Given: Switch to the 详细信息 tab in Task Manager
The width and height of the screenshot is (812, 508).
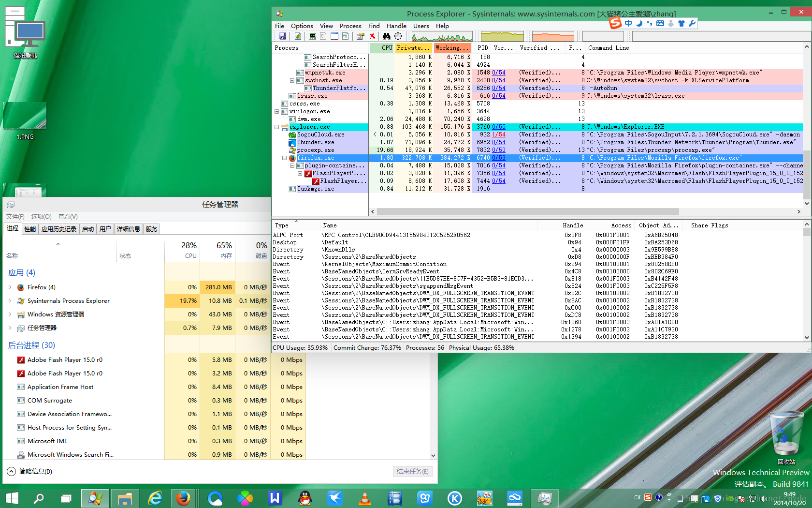Looking at the screenshot, I should click(x=129, y=229).
